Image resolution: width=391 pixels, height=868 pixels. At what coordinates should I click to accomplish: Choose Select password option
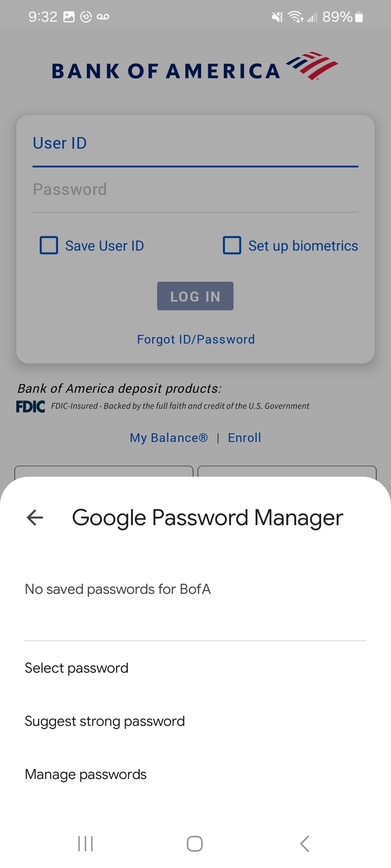pos(76,668)
